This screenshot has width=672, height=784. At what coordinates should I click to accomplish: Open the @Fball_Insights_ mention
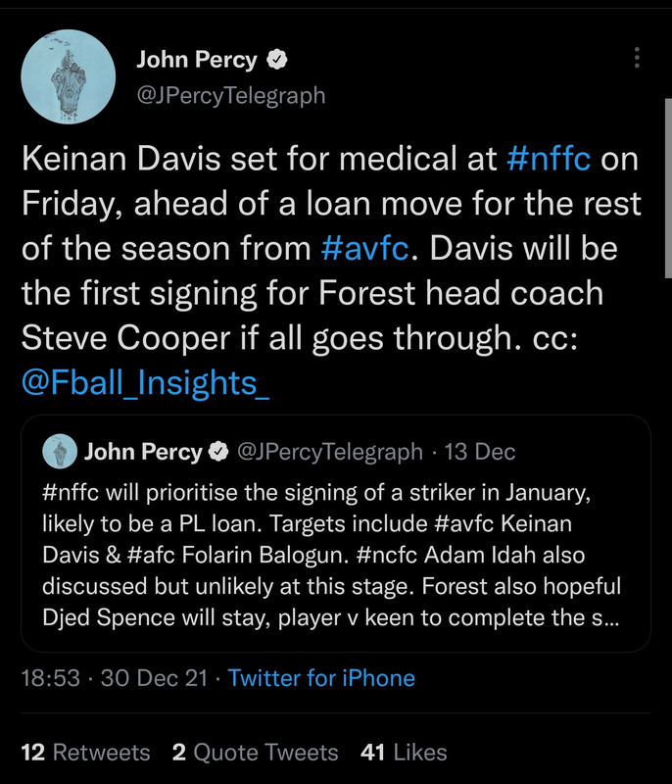click(x=145, y=383)
